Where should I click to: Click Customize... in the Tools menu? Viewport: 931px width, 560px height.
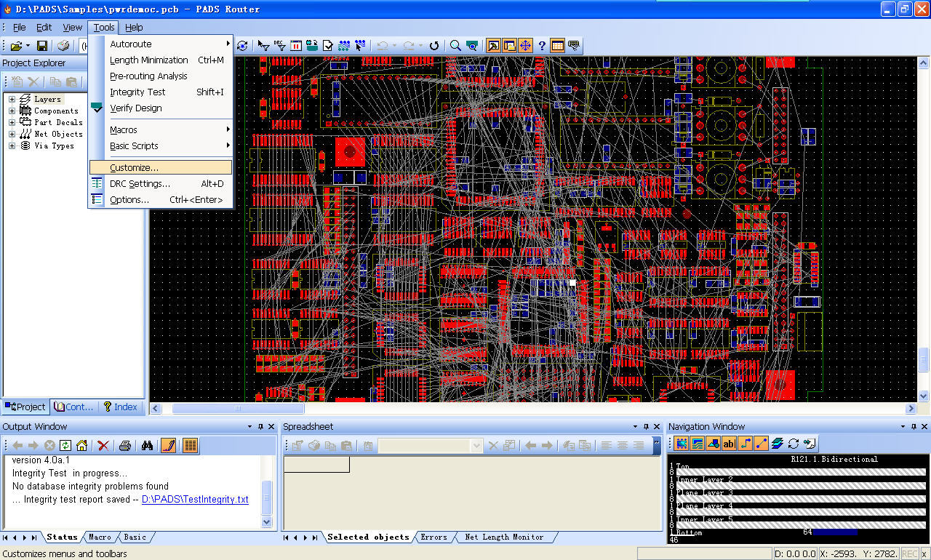[161, 168]
